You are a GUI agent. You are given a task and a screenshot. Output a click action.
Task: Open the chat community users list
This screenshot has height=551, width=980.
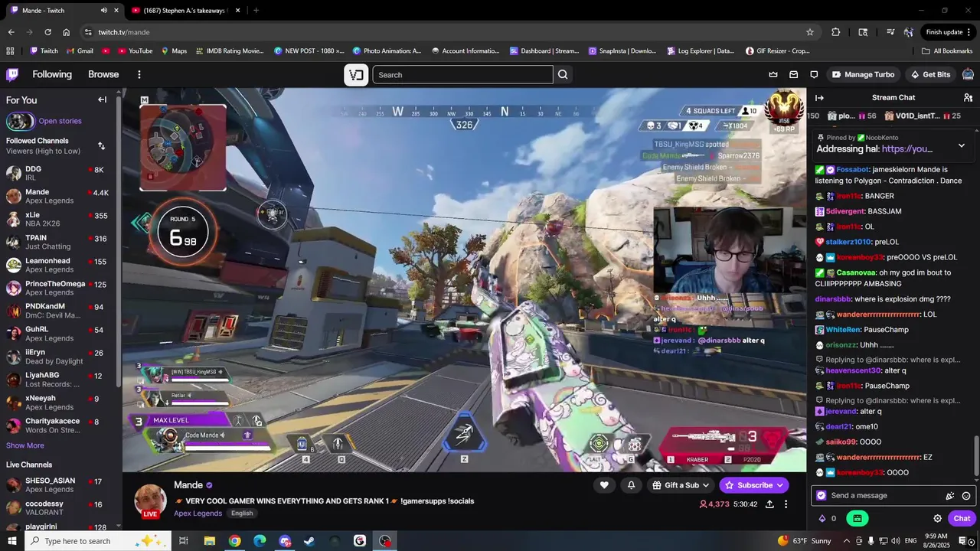[968, 97]
